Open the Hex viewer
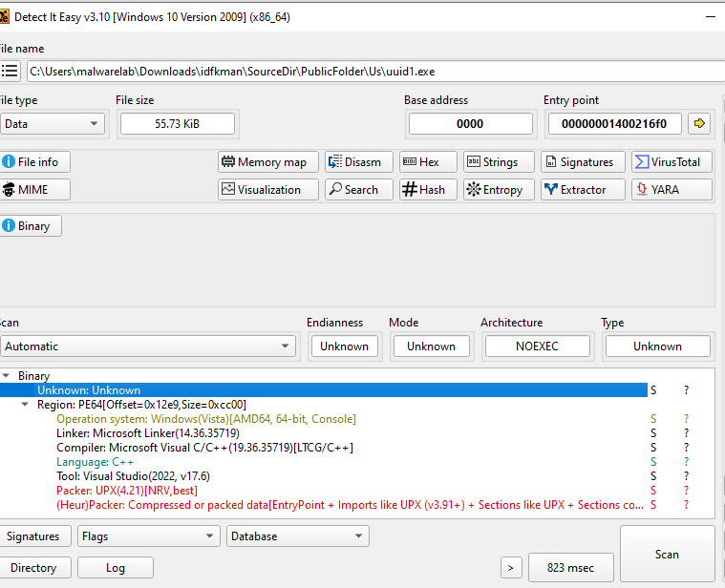The width and height of the screenshot is (725, 588). (x=428, y=162)
